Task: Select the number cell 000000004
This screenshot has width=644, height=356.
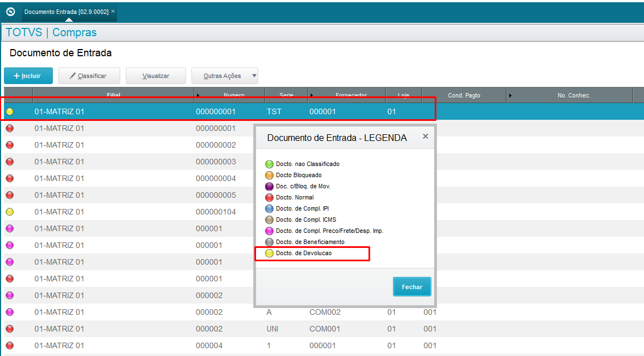Action: click(215, 178)
